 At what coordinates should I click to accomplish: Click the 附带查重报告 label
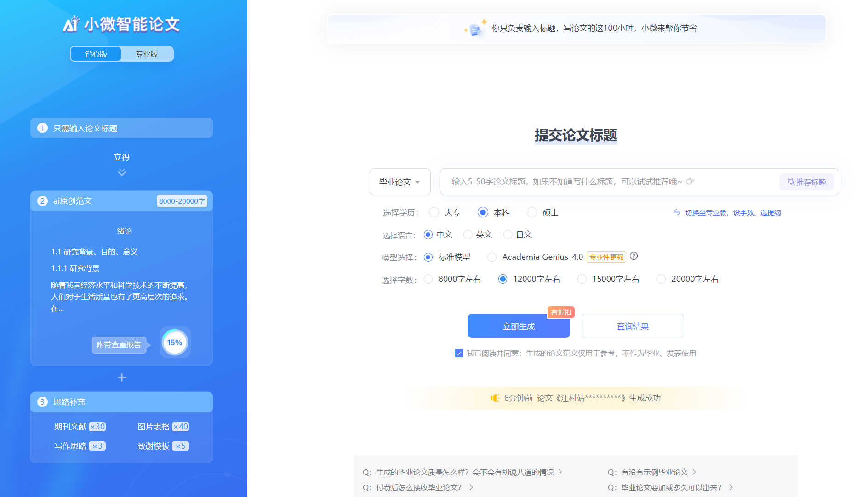point(119,345)
